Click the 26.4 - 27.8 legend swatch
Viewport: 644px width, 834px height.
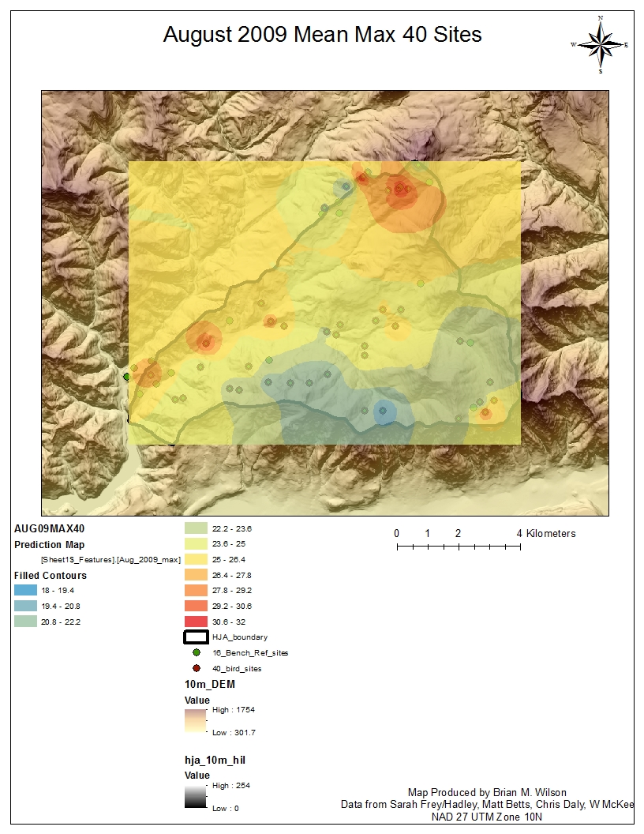196,575
